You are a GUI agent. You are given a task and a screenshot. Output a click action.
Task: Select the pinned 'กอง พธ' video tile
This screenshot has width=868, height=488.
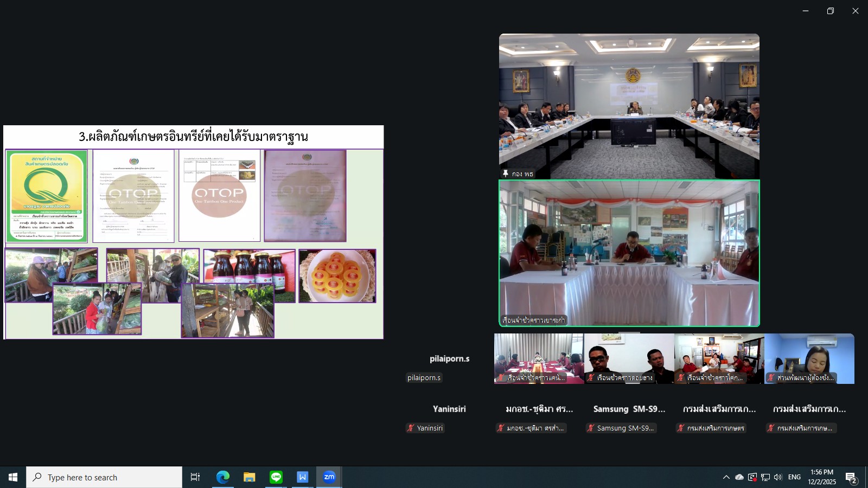tap(629, 106)
